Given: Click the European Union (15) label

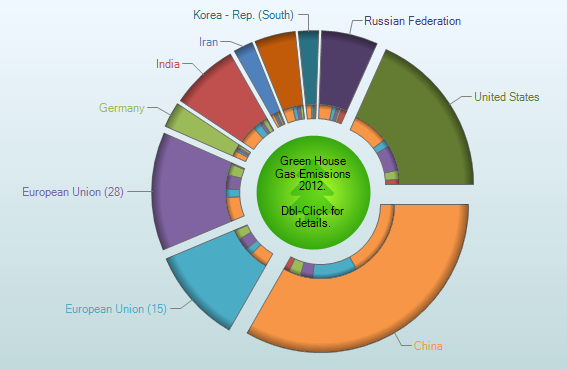Looking at the screenshot, I should click(116, 309).
